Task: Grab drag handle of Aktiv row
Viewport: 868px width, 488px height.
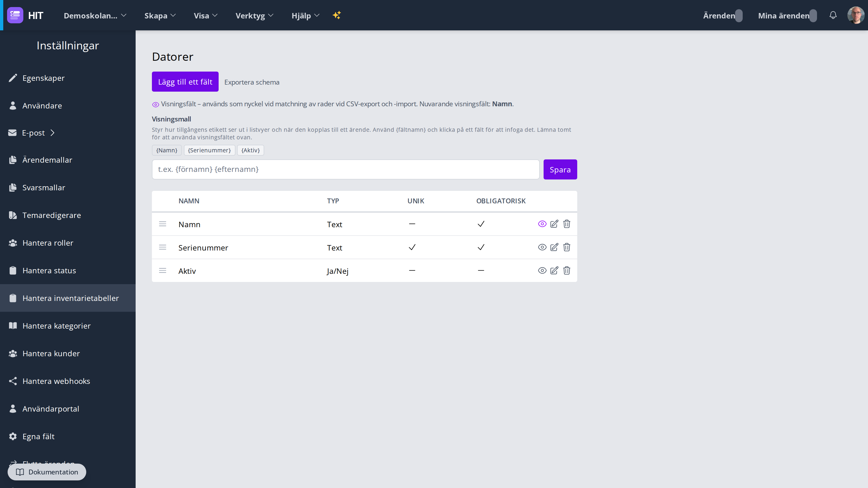Action: tap(162, 271)
